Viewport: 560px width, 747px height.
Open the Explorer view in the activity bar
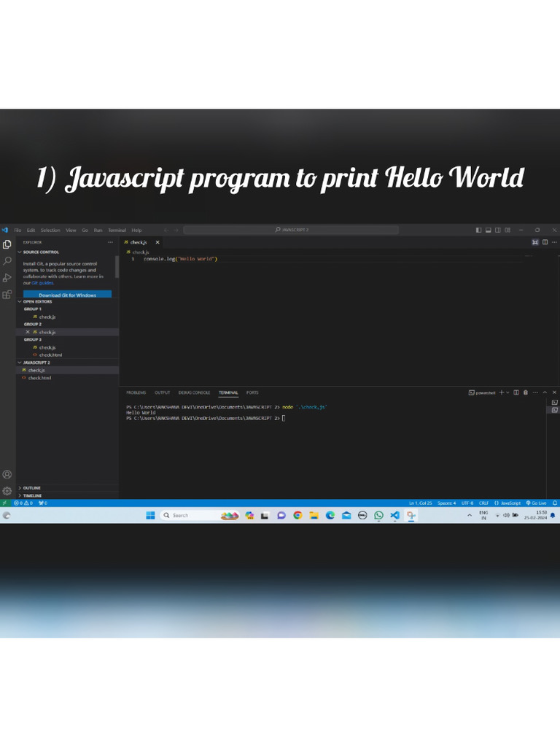[x=7, y=244]
